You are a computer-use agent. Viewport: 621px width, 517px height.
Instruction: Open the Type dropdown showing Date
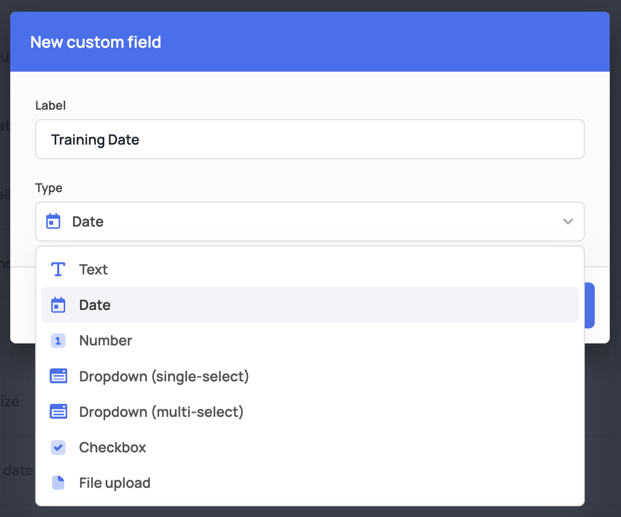(x=310, y=221)
